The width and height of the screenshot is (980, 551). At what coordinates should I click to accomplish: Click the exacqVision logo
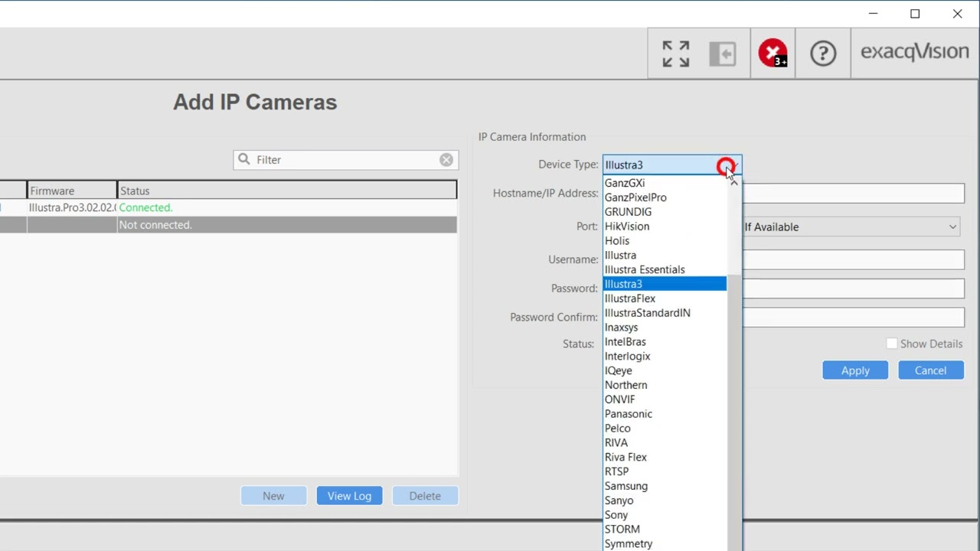pyautogui.click(x=914, y=52)
